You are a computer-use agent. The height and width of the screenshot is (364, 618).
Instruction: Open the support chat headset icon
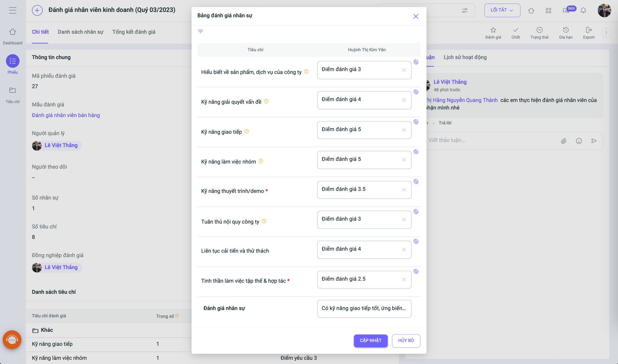(12, 340)
